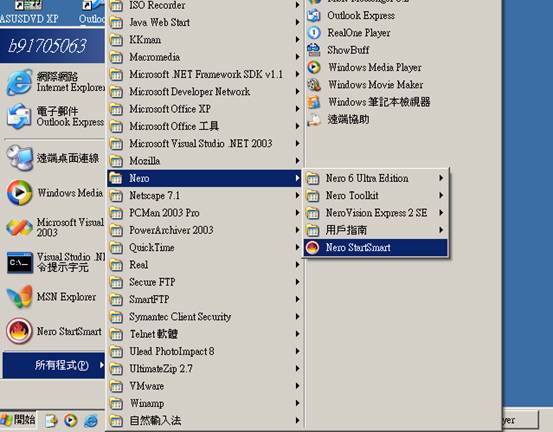Click Windows Media Player icon in programs list

point(314,67)
